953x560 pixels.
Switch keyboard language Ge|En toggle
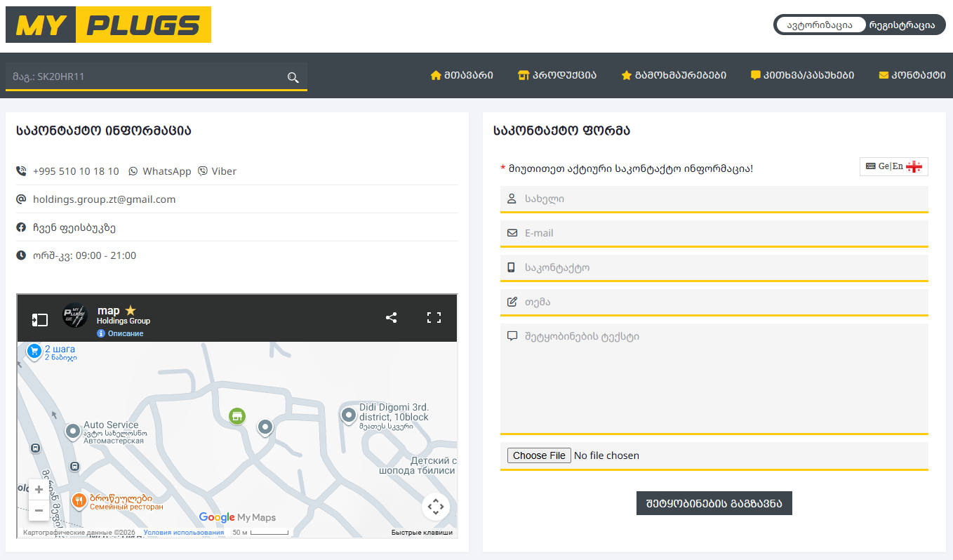coord(893,166)
